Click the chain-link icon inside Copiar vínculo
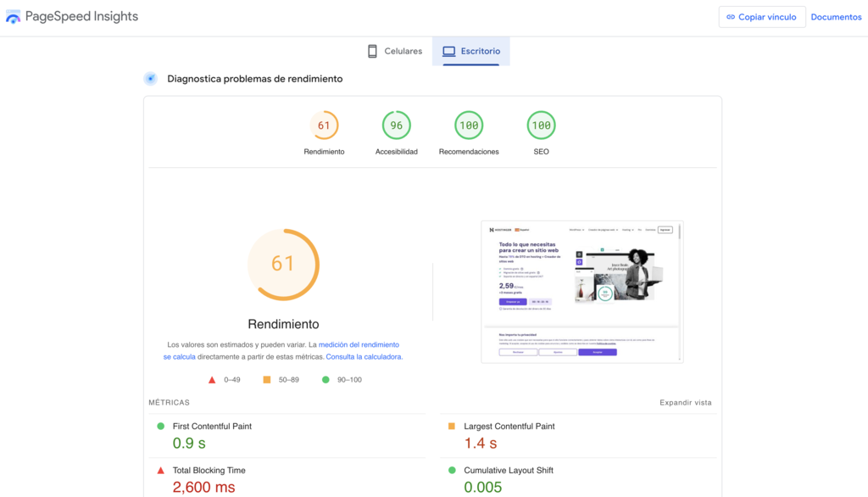 tap(732, 16)
